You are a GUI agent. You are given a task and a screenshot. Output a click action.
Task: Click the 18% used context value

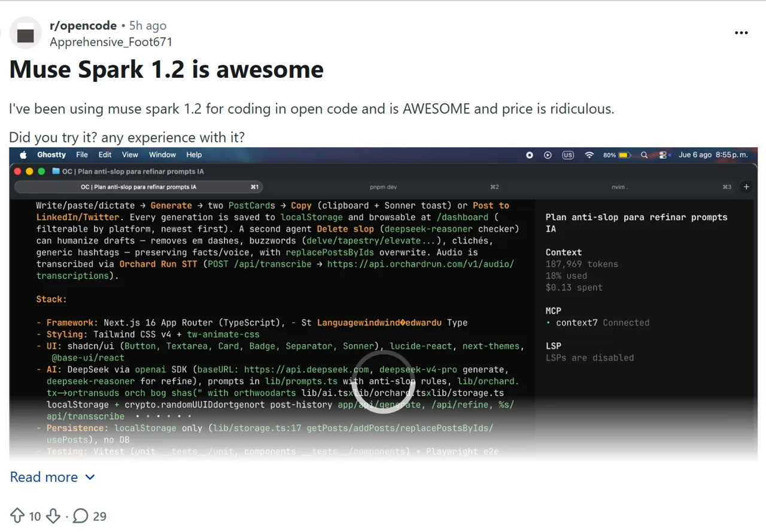[x=566, y=276]
